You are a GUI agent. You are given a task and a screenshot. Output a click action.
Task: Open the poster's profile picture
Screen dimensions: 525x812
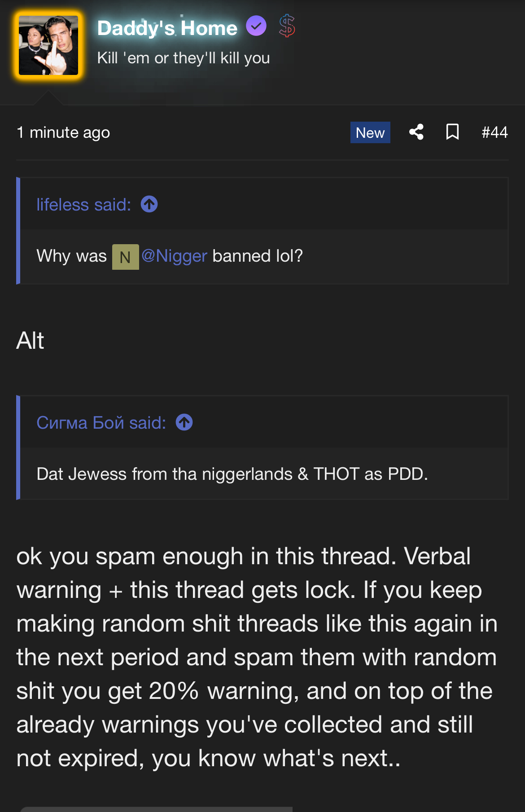(x=48, y=45)
